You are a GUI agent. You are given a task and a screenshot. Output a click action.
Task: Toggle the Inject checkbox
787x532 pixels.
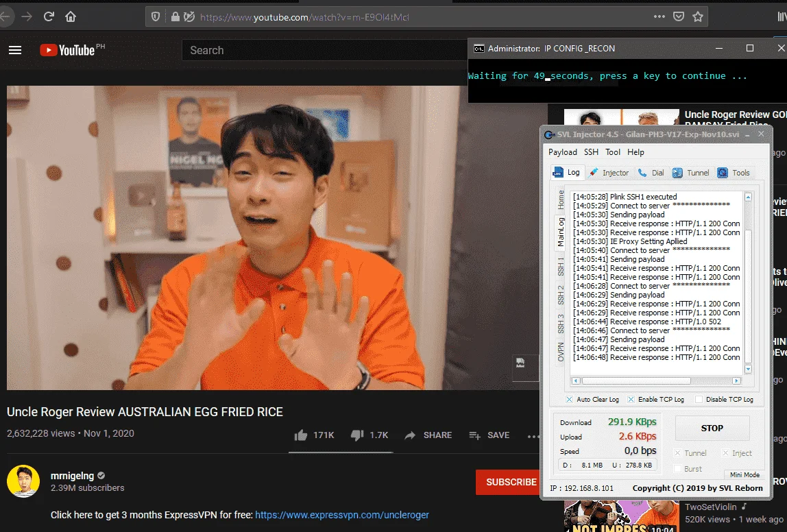725,453
